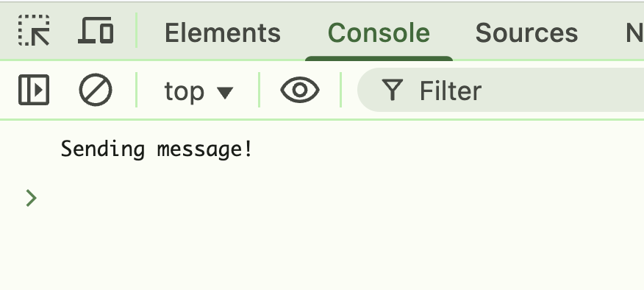Click the funnel icon in Filter box

pyautogui.click(x=393, y=90)
